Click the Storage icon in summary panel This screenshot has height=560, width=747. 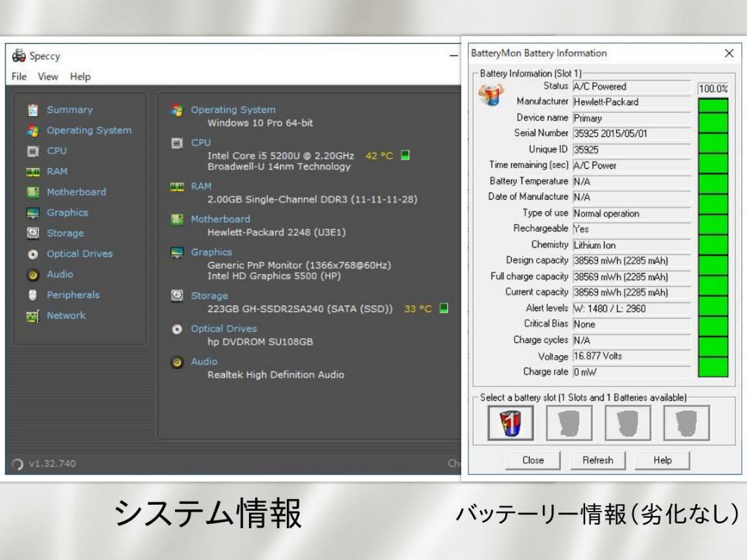pyautogui.click(x=177, y=296)
